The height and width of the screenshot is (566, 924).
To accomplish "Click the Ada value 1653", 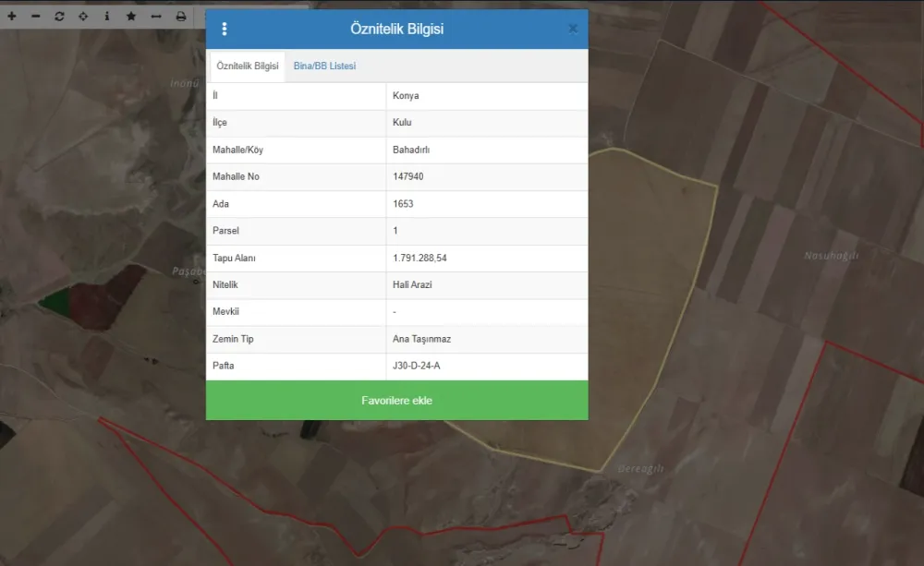I will [x=403, y=204].
